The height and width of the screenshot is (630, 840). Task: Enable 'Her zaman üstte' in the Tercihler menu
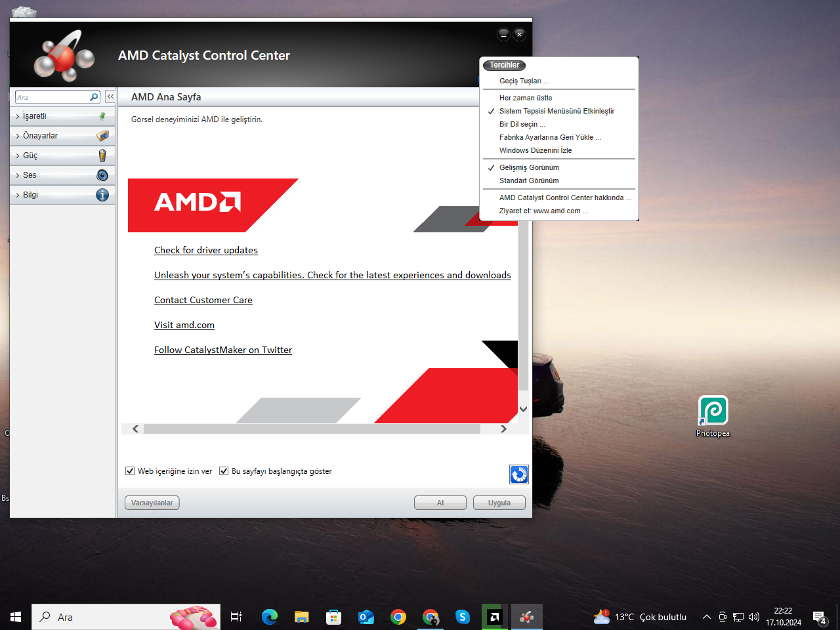coord(526,98)
